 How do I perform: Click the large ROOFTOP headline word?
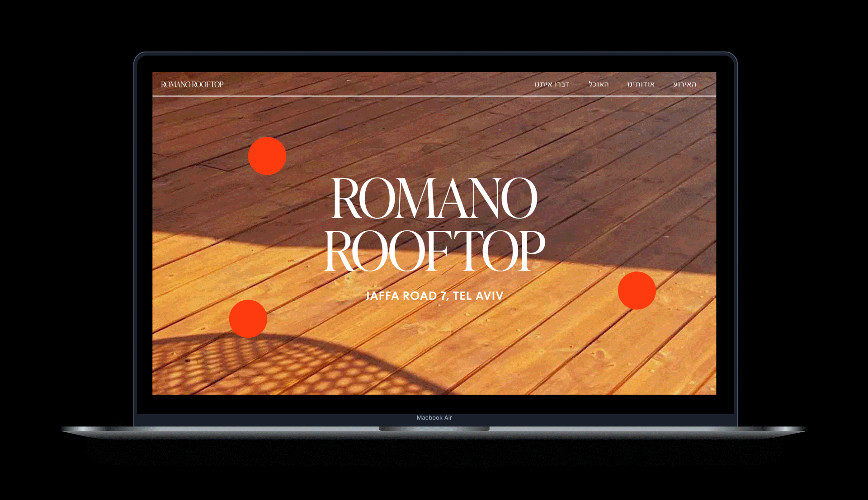pyautogui.click(x=435, y=251)
